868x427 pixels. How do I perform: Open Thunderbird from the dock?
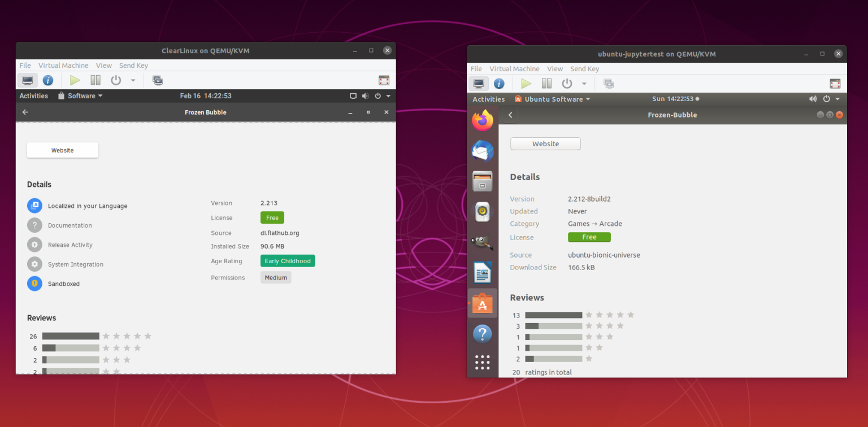[x=483, y=151]
